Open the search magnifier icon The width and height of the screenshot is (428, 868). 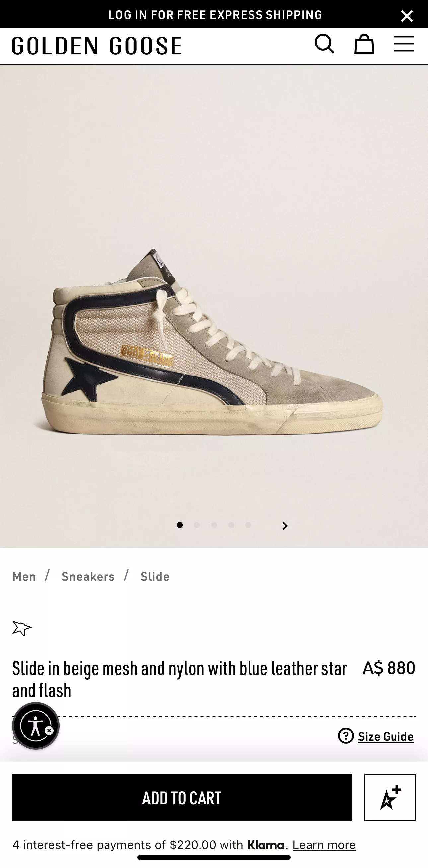tap(324, 44)
